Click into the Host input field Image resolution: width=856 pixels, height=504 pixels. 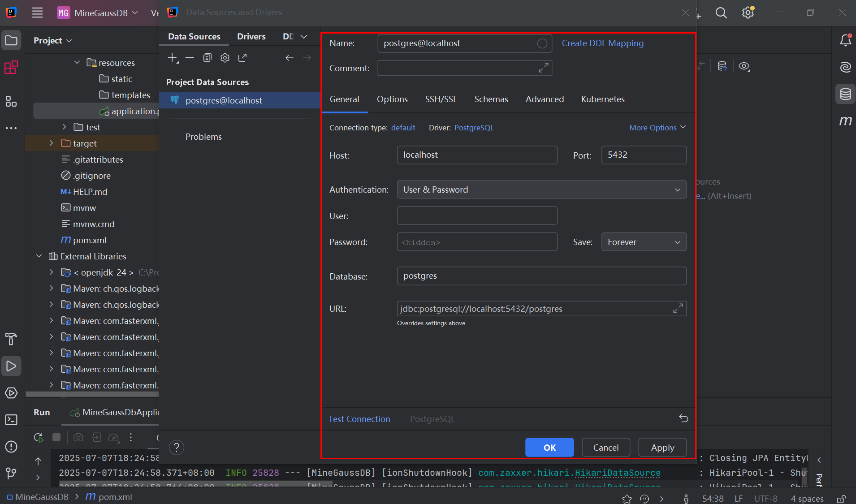(x=477, y=155)
